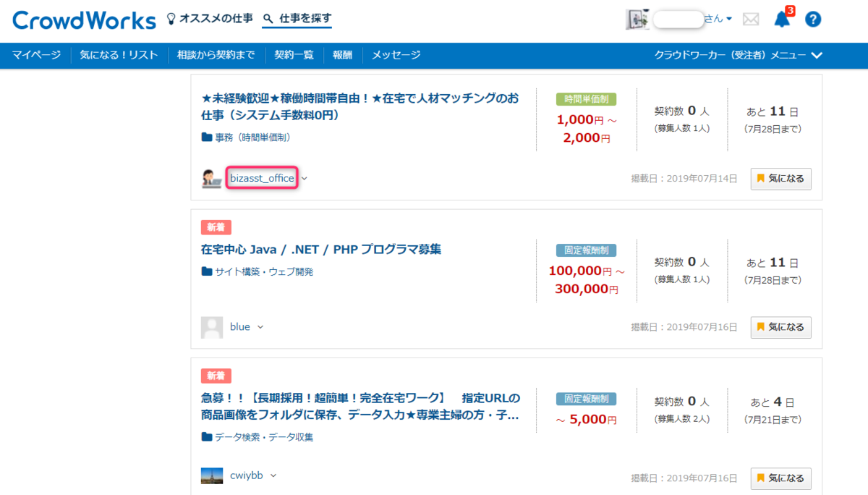
Task: Click the 新着 badge on the Java job
Action: coord(216,227)
